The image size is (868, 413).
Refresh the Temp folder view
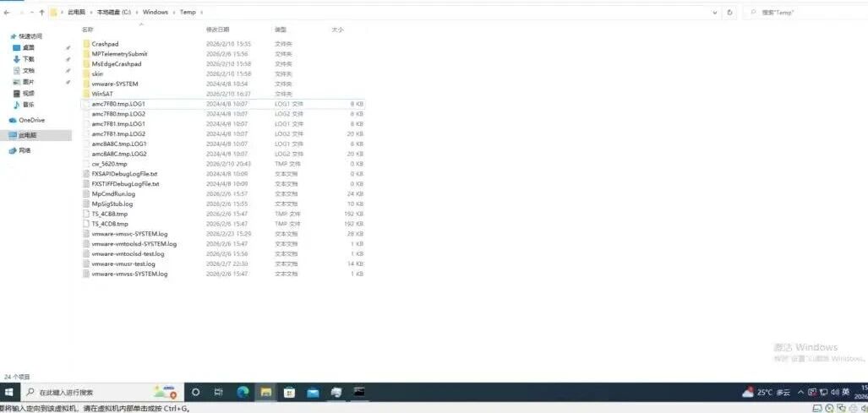click(730, 12)
